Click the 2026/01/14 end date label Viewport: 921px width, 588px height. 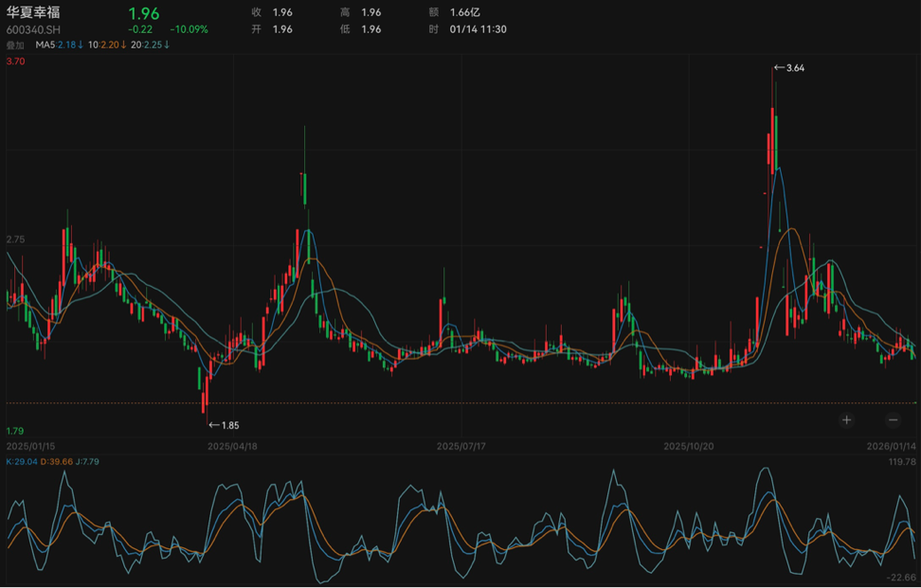click(x=891, y=447)
